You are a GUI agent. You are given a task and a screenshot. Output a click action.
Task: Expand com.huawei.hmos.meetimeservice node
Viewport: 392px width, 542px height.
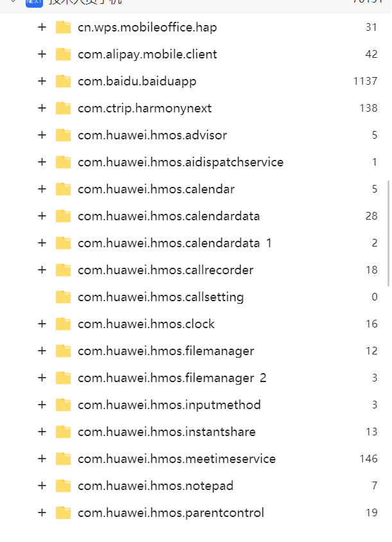click(x=42, y=459)
